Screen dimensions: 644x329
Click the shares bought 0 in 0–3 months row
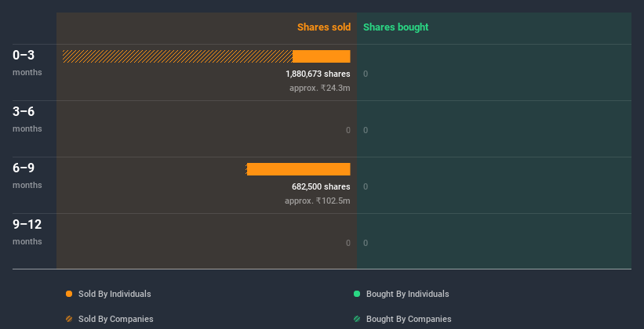366,74
